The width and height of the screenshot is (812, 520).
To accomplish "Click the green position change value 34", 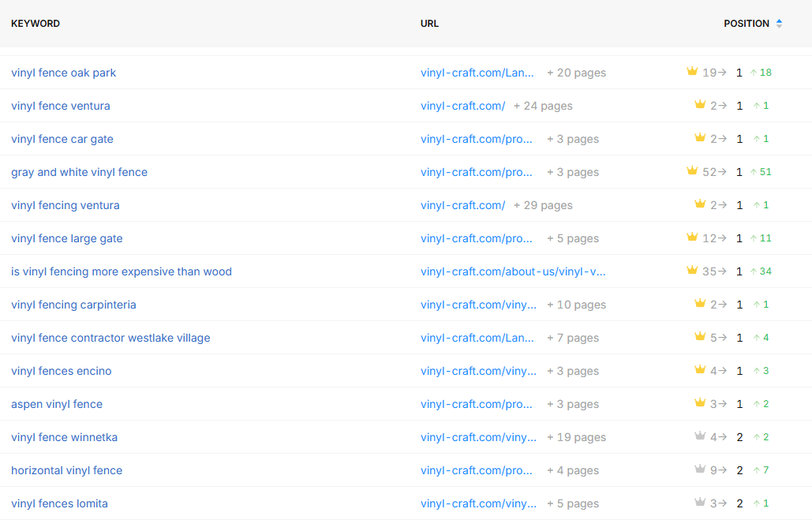I will [765, 271].
